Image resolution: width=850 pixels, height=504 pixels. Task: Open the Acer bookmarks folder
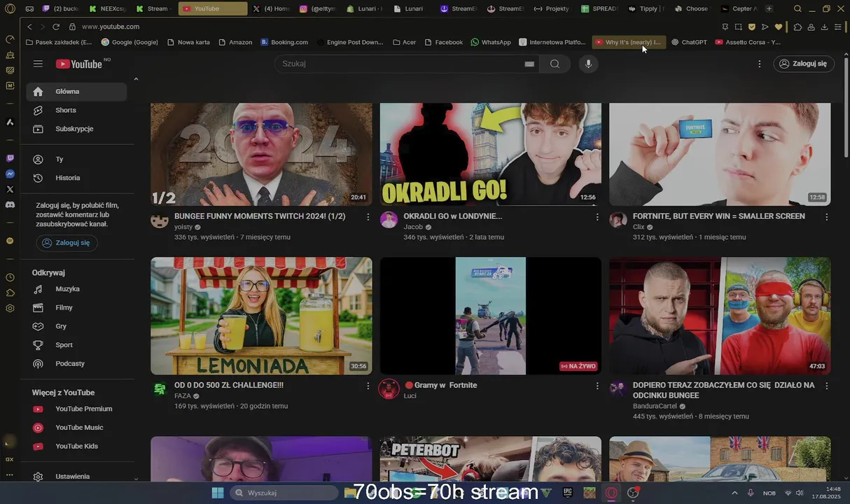405,42
